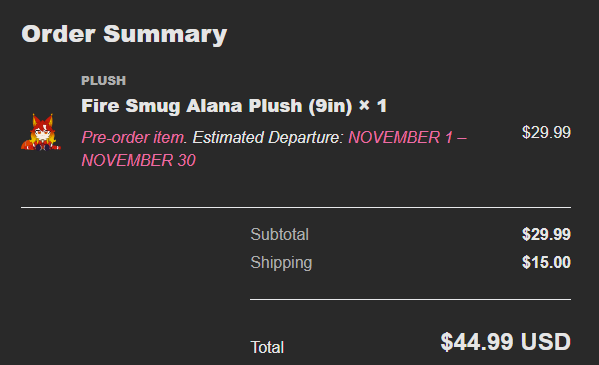
Task: Click the (9in) size text in title
Action: 330,106
